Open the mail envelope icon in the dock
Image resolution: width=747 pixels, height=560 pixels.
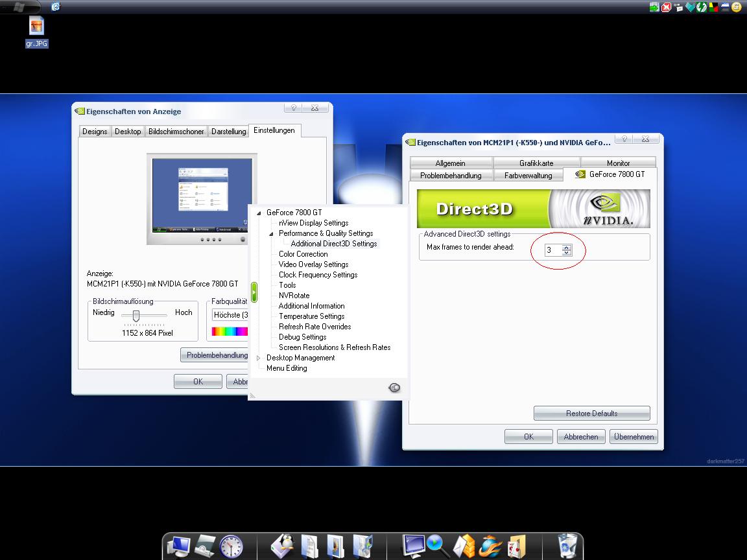coord(464,546)
